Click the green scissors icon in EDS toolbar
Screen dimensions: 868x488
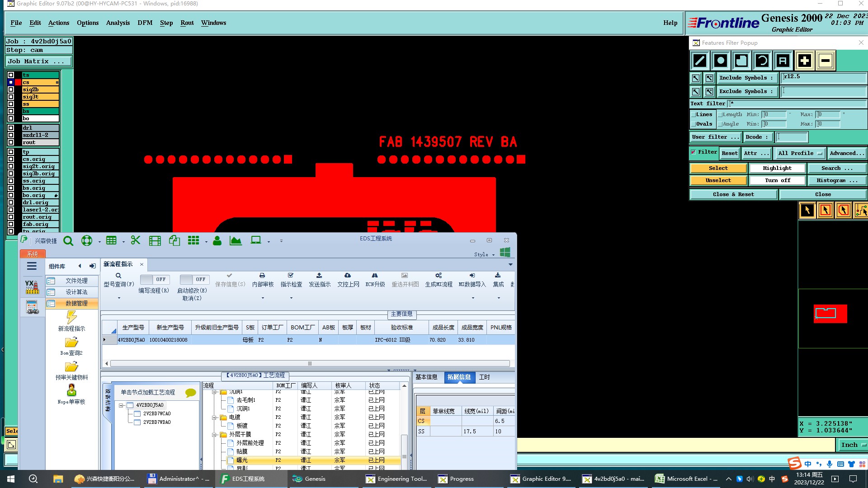tap(135, 240)
